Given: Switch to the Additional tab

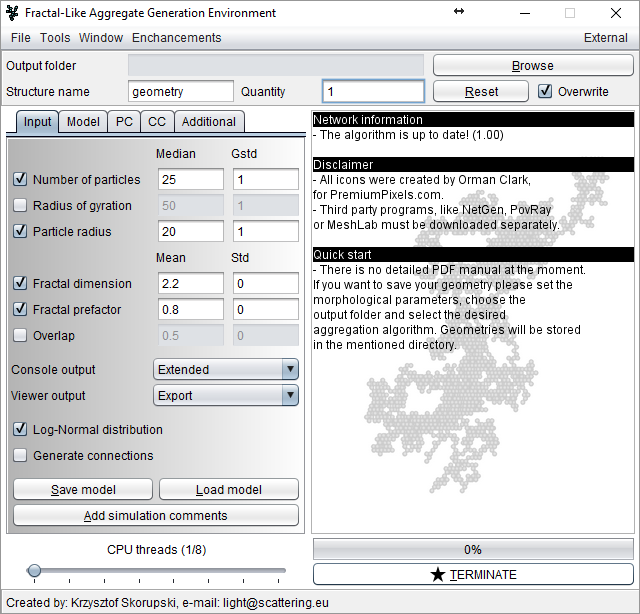Looking at the screenshot, I should 209,122.
